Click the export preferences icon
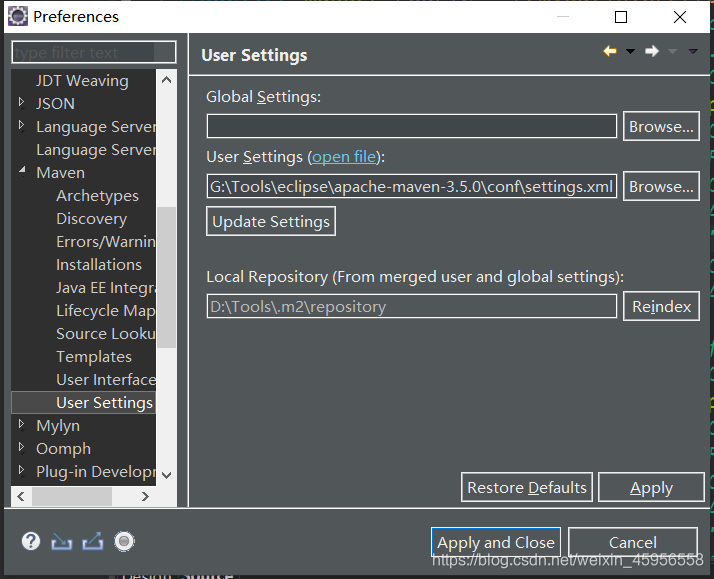The image size is (714, 579). tap(92, 541)
